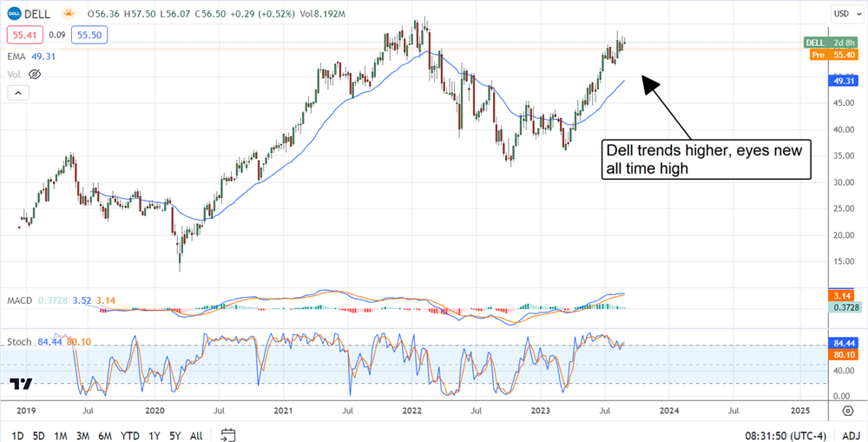Set the time range to 5Y
Image resolution: width=868 pixels, height=442 pixels.
(x=174, y=436)
